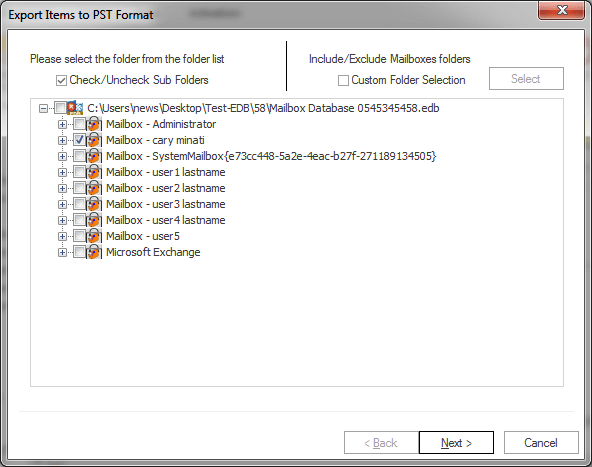Click the SystemMailbox icon
The width and height of the screenshot is (592, 467).
tap(94, 156)
